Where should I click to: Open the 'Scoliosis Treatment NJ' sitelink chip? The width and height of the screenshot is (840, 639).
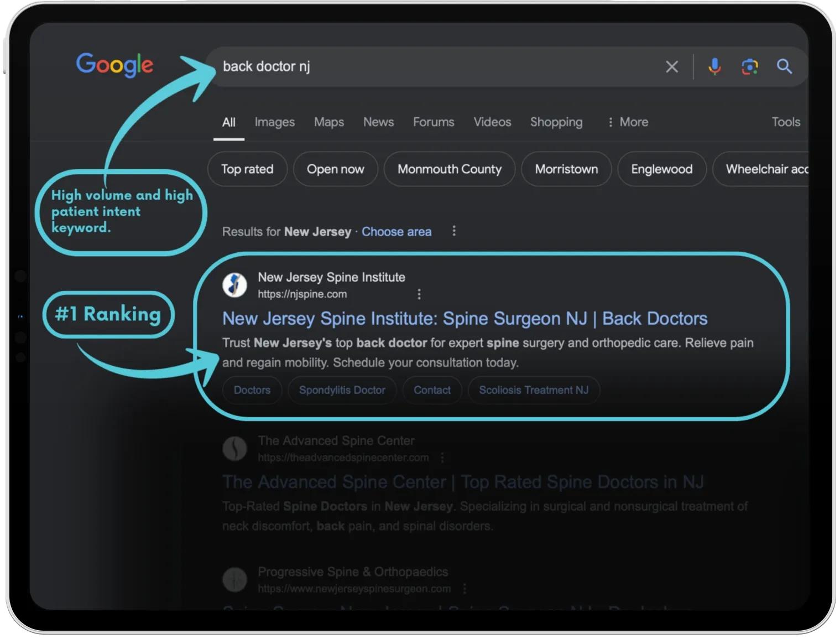click(x=534, y=390)
